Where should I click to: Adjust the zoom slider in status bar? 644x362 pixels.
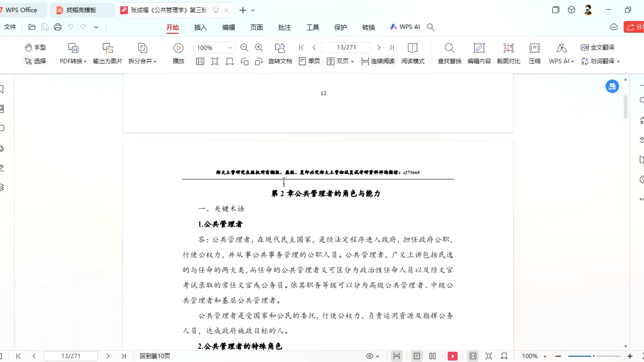click(x=594, y=356)
